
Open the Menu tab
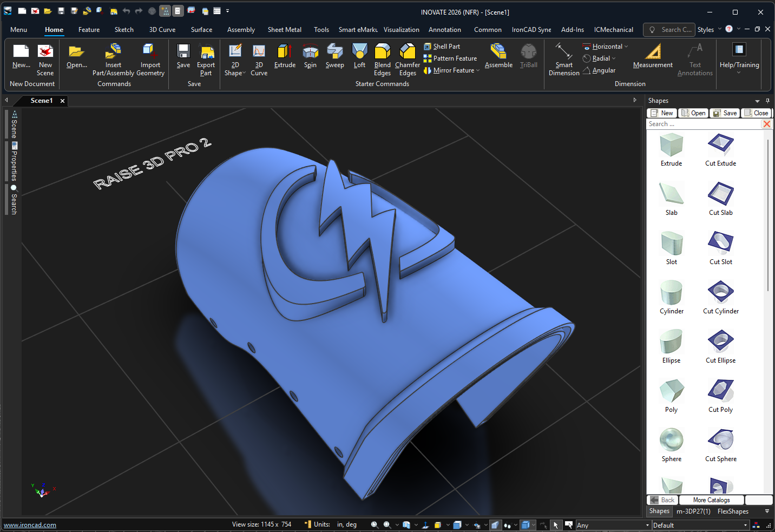pyautogui.click(x=18, y=30)
